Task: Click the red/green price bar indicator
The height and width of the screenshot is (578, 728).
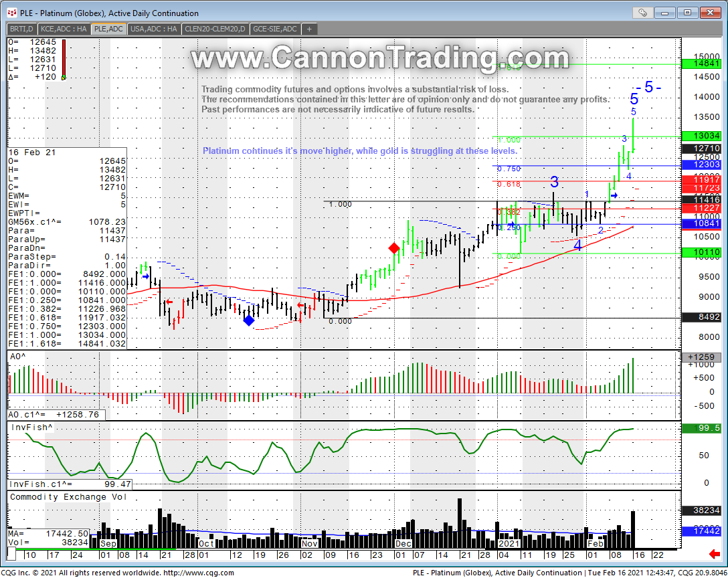Action: point(64,60)
